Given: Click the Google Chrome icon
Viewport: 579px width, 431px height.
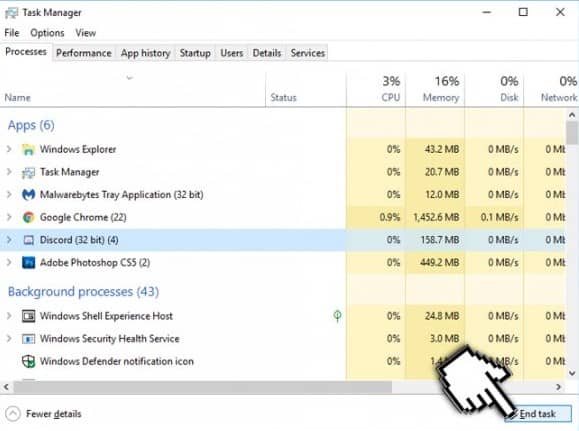Looking at the screenshot, I should click(x=28, y=217).
